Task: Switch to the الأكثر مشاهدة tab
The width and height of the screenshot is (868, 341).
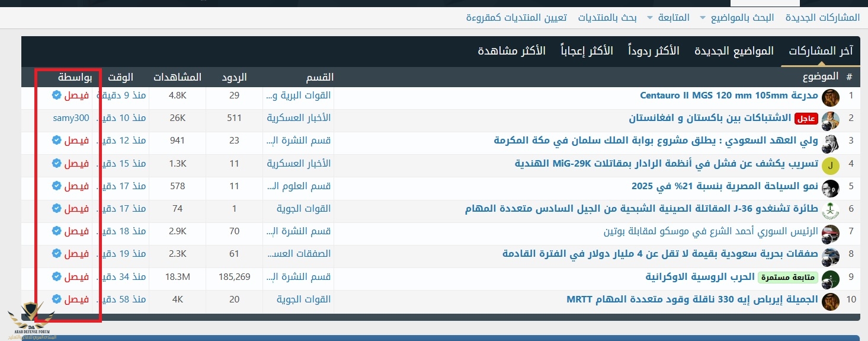Action: point(512,51)
